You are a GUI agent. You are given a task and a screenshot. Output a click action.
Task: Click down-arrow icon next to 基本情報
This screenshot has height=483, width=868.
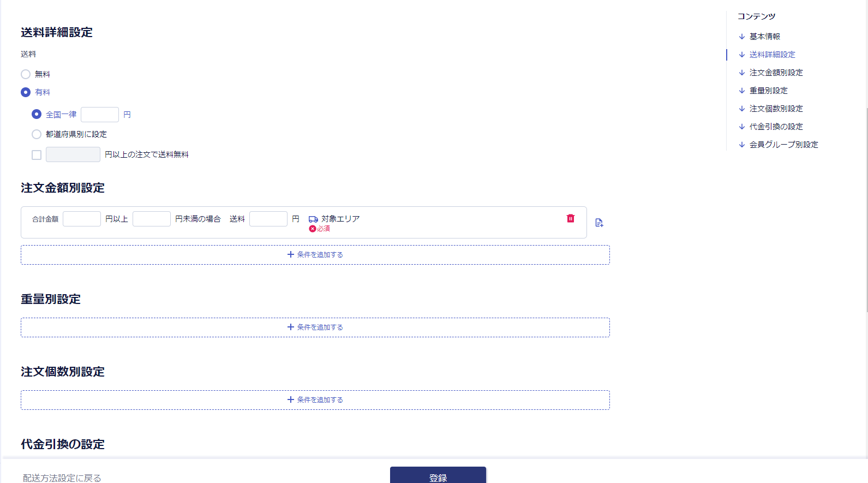point(741,37)
